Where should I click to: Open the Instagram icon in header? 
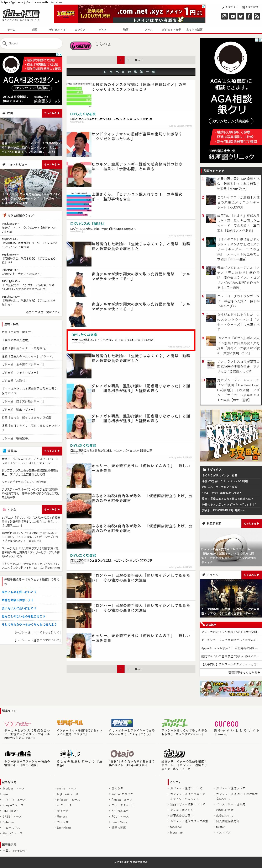[x=224, y=16]
